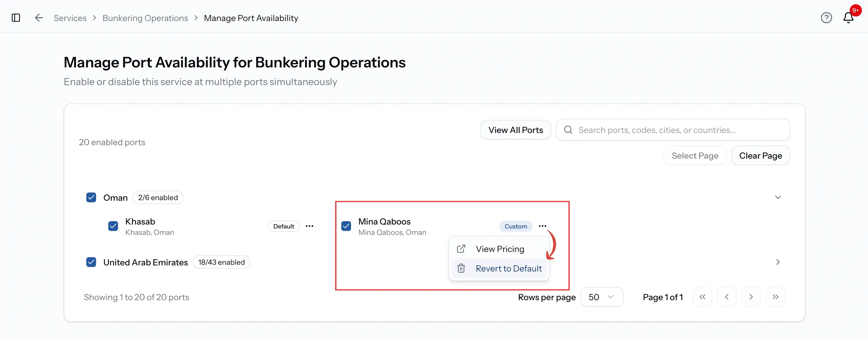Open the Services breadcrumb link
Image resolution: width=868 pixels, height=338 pixels.
click(x=70, y=18)
